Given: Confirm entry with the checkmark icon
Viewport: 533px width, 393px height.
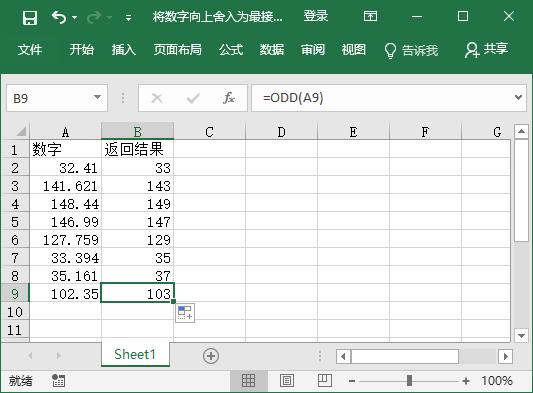Looking at the screenshot, I should 193,98.
